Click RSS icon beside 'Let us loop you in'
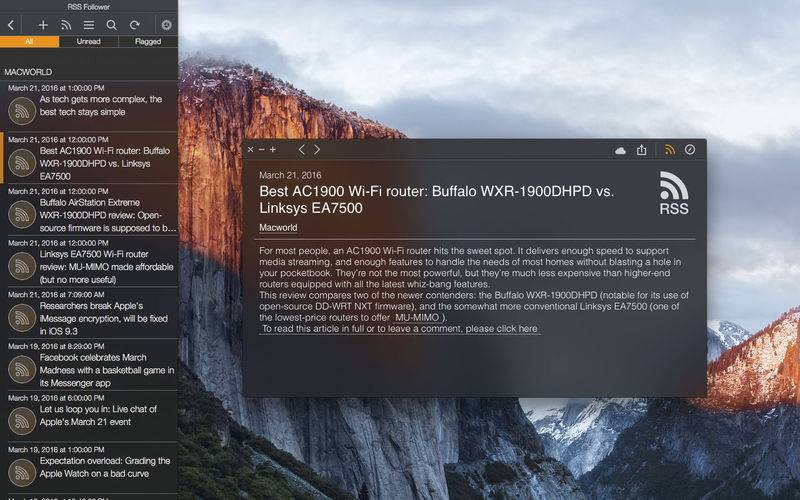The height and width of the screenshot is (500, 800). point(22,421)
